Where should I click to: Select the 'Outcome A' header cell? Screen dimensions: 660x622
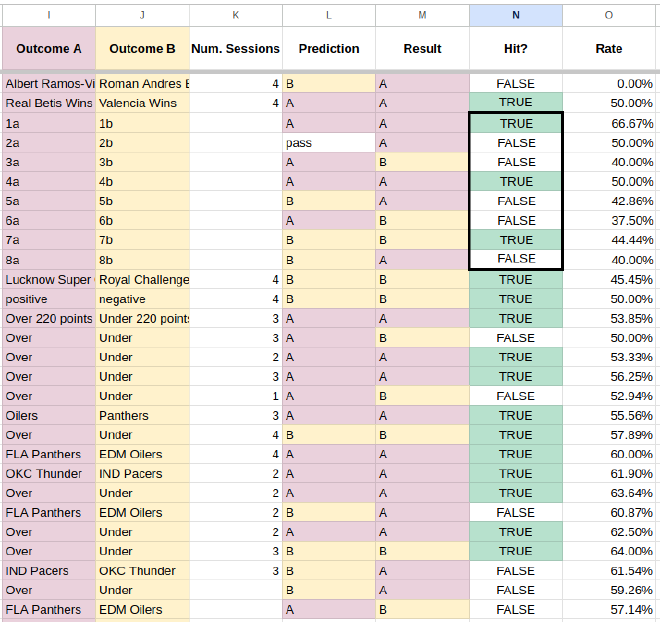pyautogui.click(x=49, y=48)
